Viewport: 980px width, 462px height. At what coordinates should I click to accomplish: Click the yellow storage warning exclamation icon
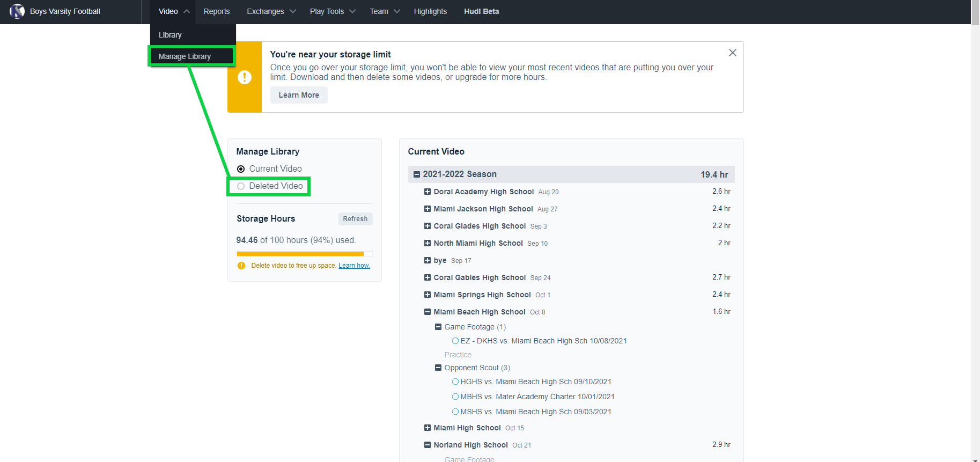point(245,77)
